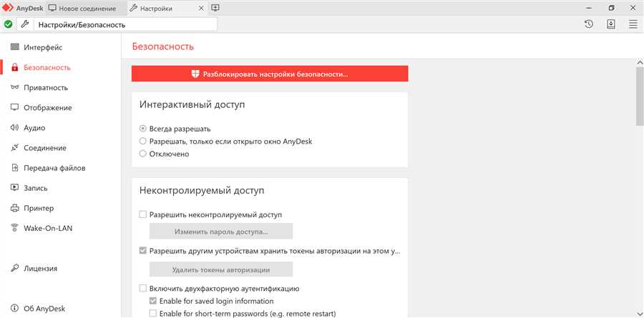Click the Неконтролируемый доступ heading
The width and height of the screenshot is (644, 318).
(202, 190)
